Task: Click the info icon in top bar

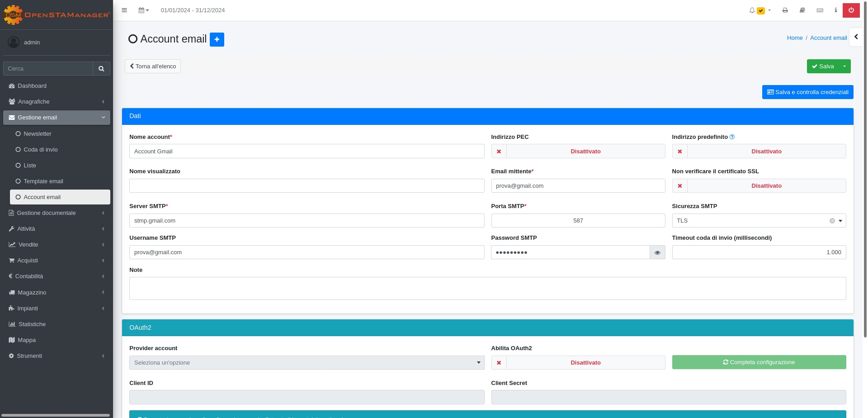Action: point(835,10)
